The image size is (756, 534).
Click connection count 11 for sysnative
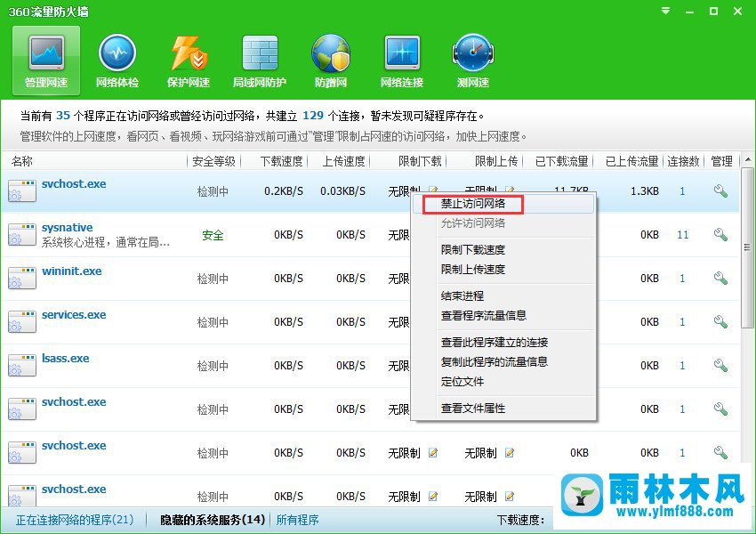point(682,235)
